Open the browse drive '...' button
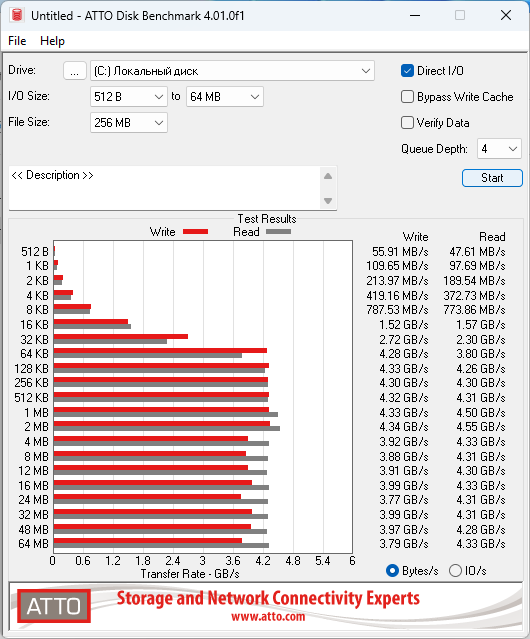Image resolution: width=530 pixels, height=639 pixels. pos(75,71)
